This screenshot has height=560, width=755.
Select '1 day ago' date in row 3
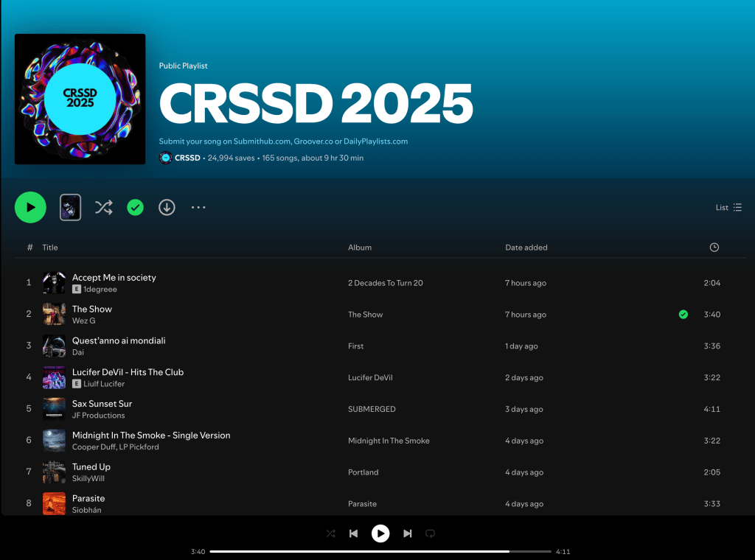click(x=521, y=346)
